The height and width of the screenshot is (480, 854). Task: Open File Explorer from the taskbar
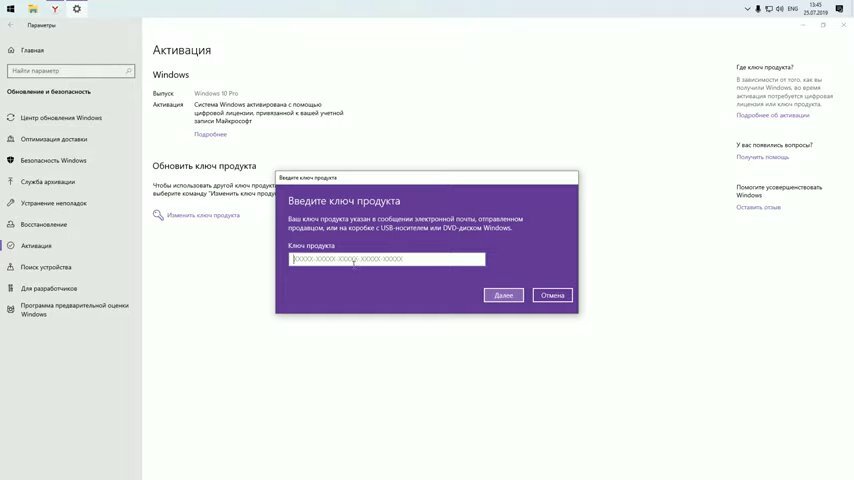[33, 9]
